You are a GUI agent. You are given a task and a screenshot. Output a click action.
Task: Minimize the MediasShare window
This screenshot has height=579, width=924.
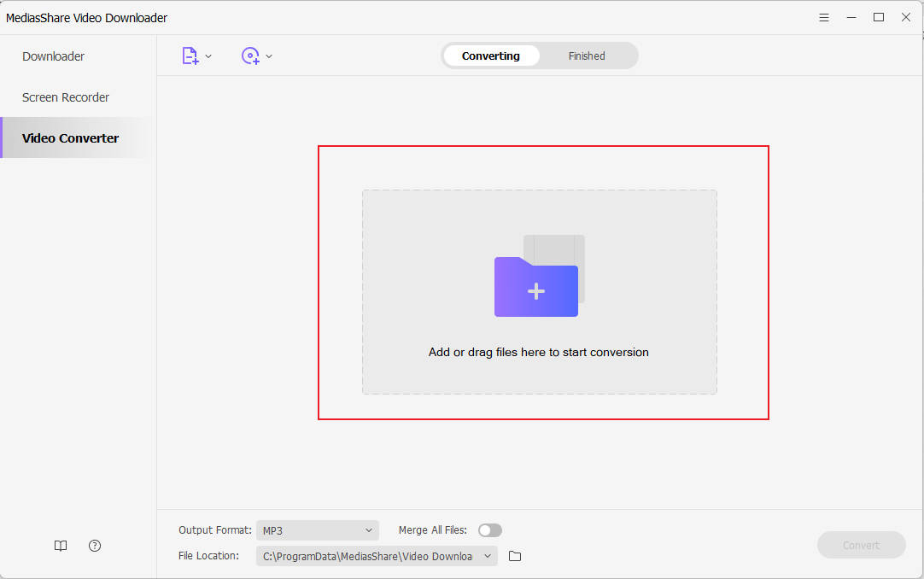click(x=851, y=18)
